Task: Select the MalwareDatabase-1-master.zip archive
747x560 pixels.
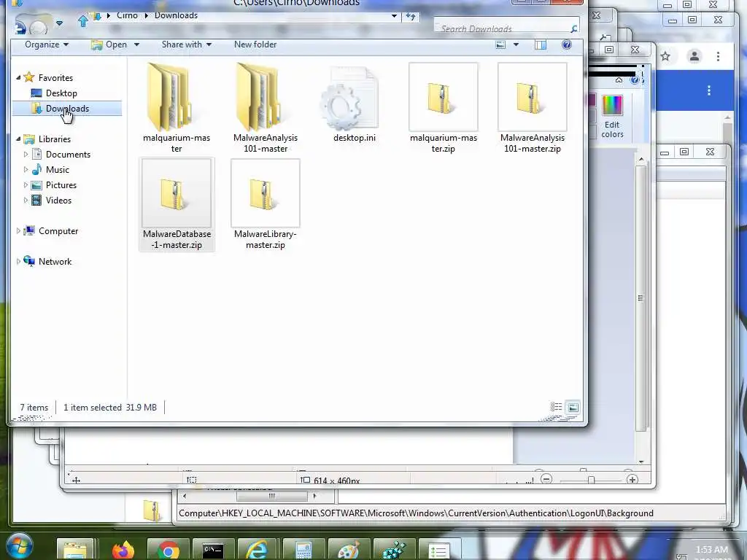Action: click(x=177, y=205)
